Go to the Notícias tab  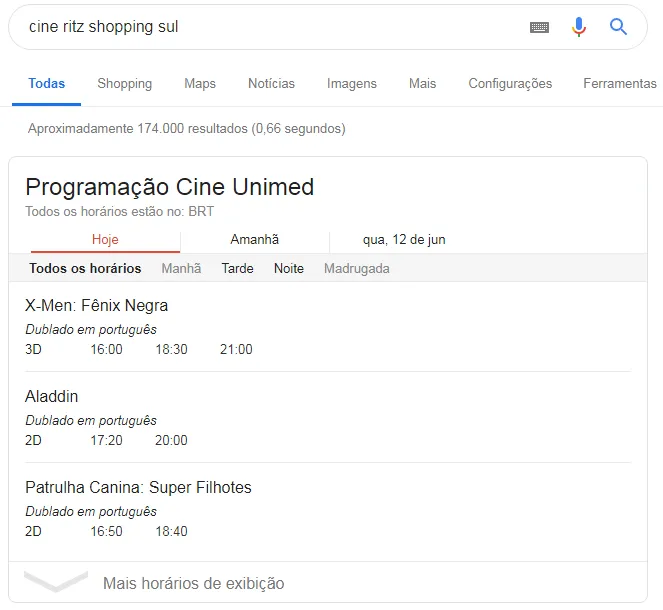click(271, 83)
